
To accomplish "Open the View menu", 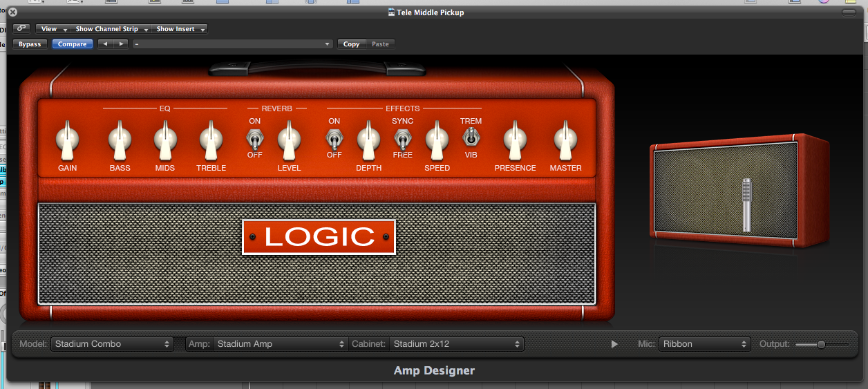I will tap(53, 29).
